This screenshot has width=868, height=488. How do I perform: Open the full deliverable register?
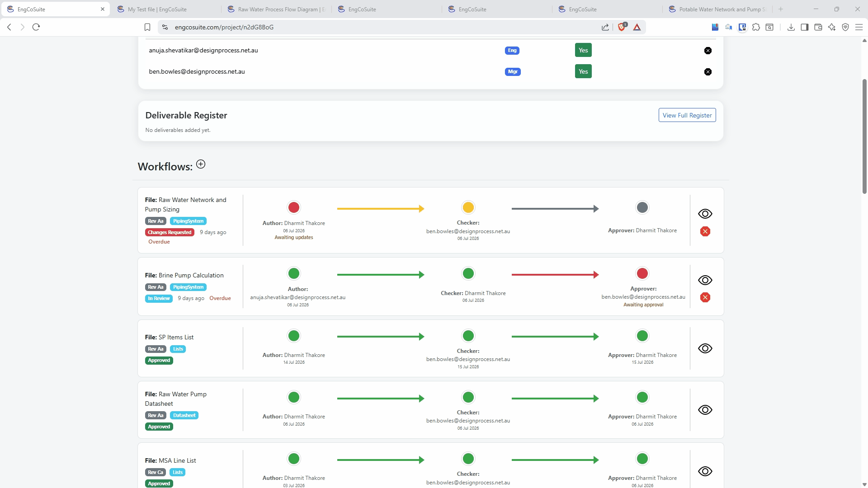coord(687,115)
